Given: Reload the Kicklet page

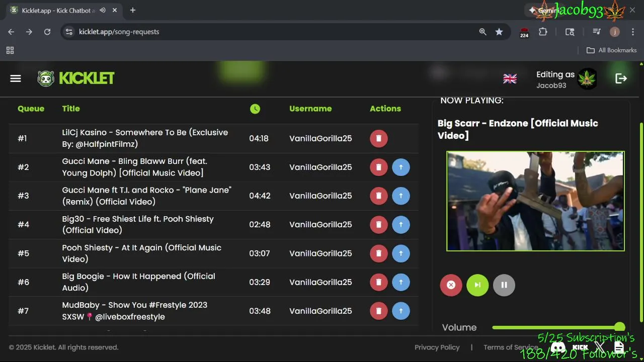Looking at the screenshot, I should coord(47,32).
